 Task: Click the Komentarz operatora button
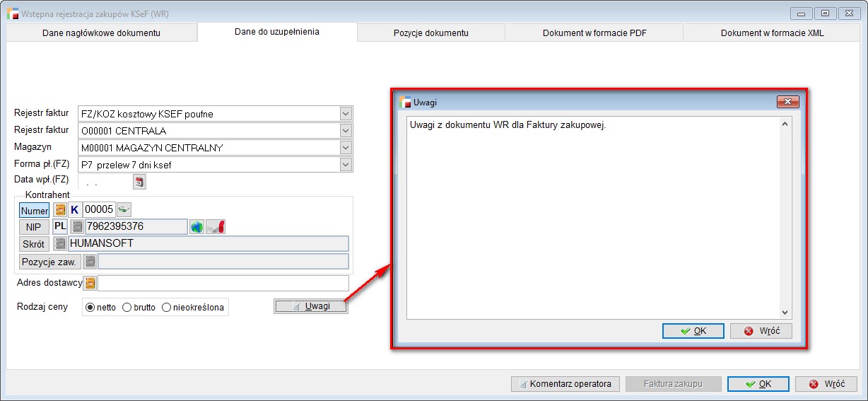tap(565, 384)
